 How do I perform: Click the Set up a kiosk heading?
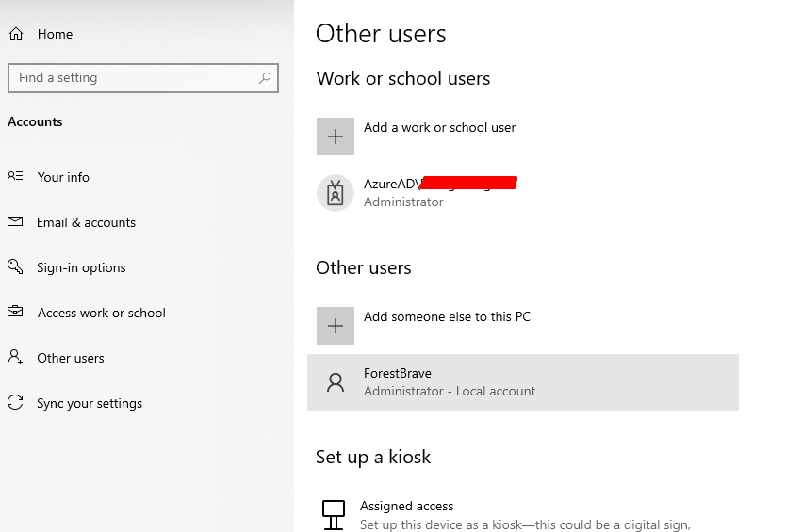373,458
